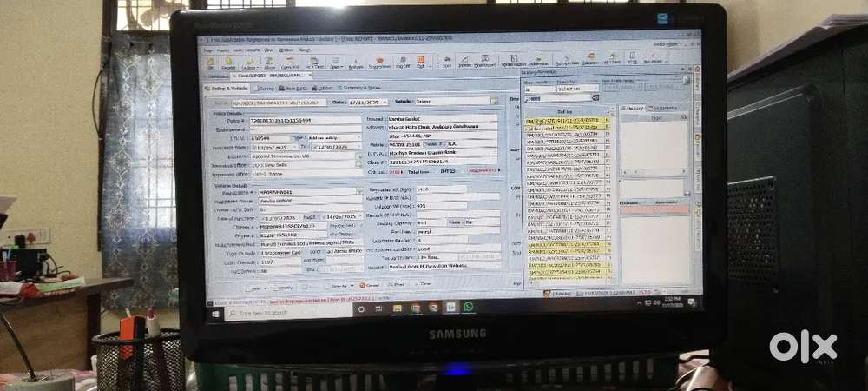Click the Windows Start button

[215, 314]
